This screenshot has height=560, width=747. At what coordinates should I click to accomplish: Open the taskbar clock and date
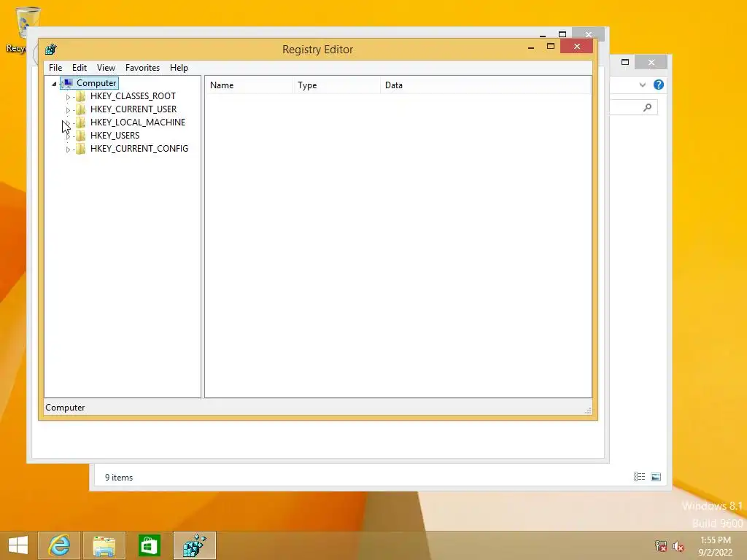tap(716, 546)
